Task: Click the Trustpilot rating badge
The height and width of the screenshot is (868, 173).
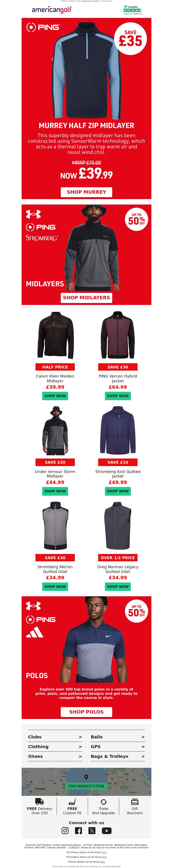Action: [133, 10]
